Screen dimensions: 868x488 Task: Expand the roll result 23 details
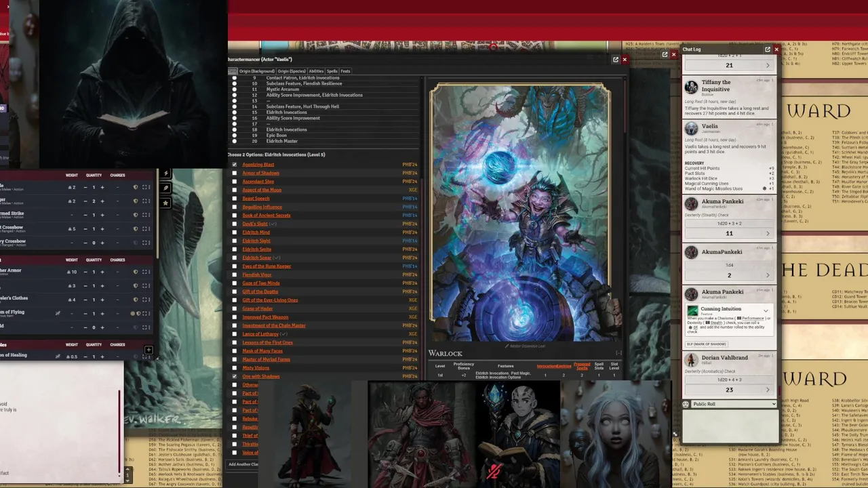click(768, 390)
